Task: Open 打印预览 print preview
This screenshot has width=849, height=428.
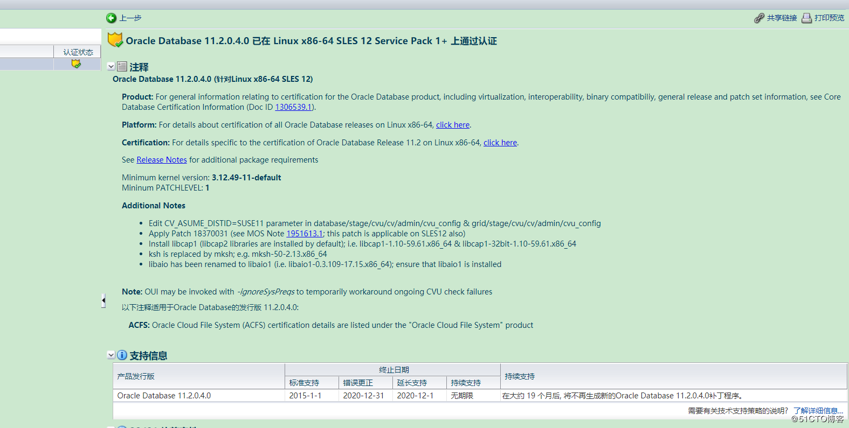Action: 830,18
